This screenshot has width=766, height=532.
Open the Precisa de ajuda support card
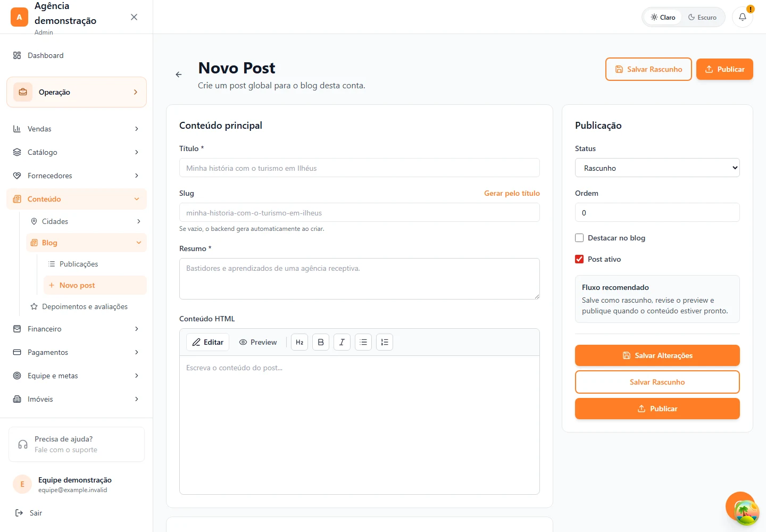(x=77, y=444)
